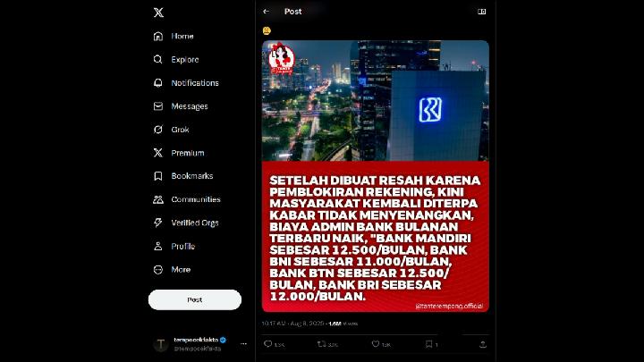Go back using the arrow icon

click(267, 12)
